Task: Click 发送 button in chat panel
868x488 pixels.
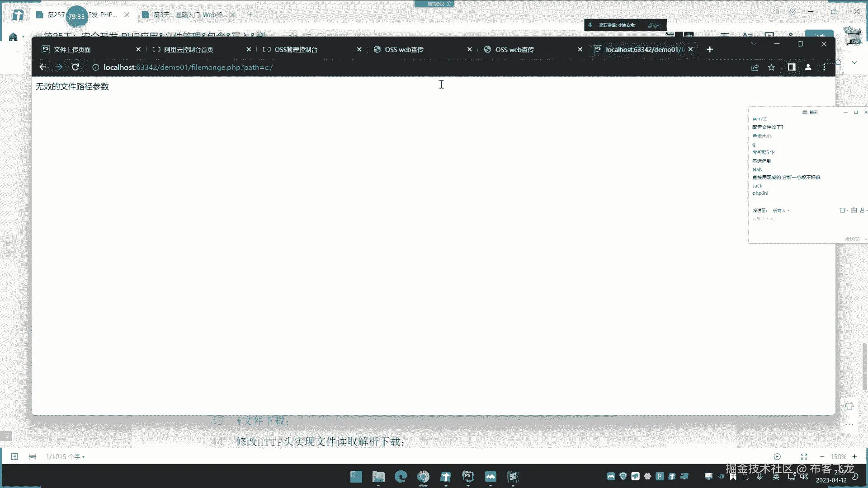Action: (x=852, y=239)
